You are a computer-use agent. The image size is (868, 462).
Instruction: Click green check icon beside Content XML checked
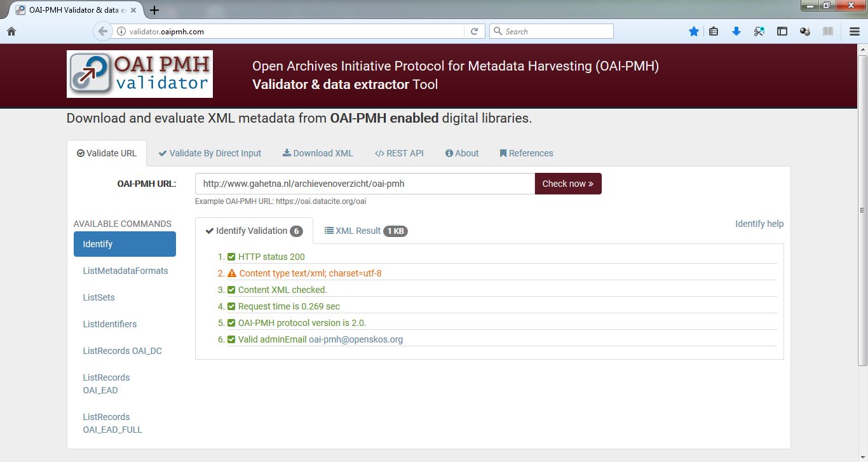tap(231, 290)
